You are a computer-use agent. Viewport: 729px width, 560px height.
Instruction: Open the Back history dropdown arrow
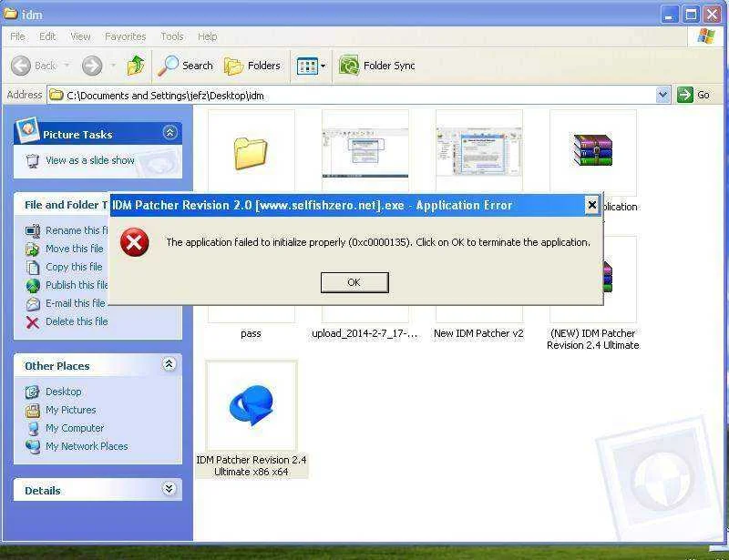point(67,66)
